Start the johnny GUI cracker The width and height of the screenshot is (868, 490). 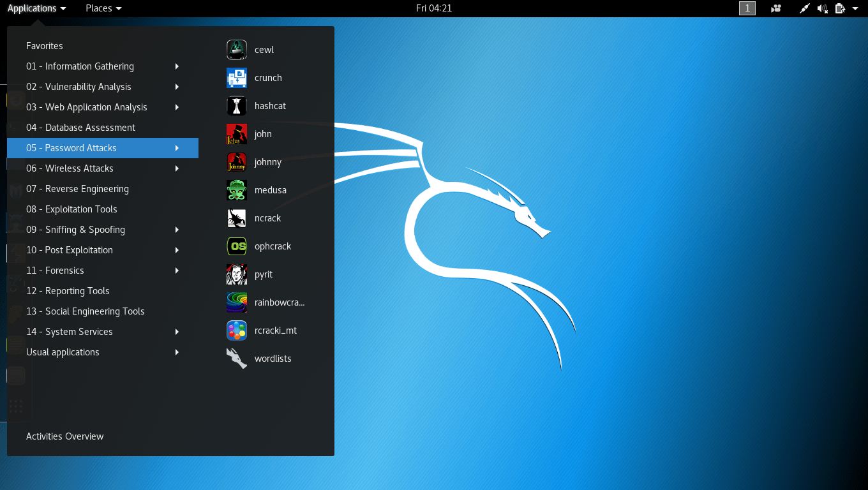[267, 161]
